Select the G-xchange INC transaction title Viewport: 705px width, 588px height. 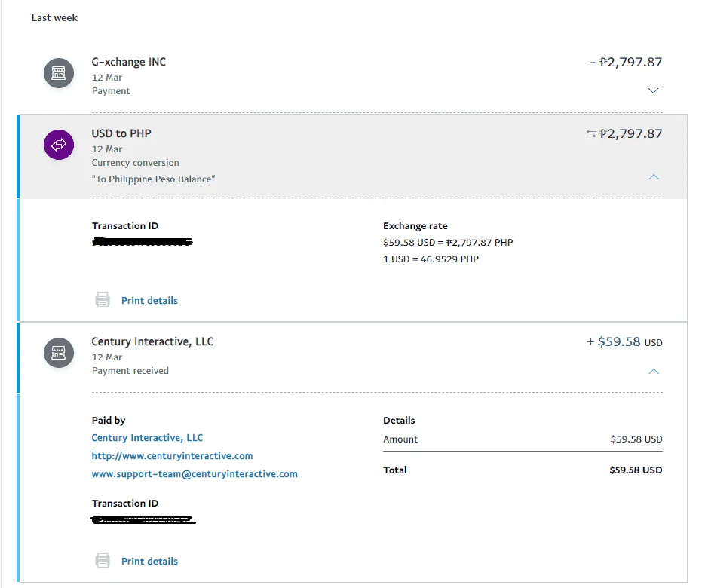click(129, 62)
